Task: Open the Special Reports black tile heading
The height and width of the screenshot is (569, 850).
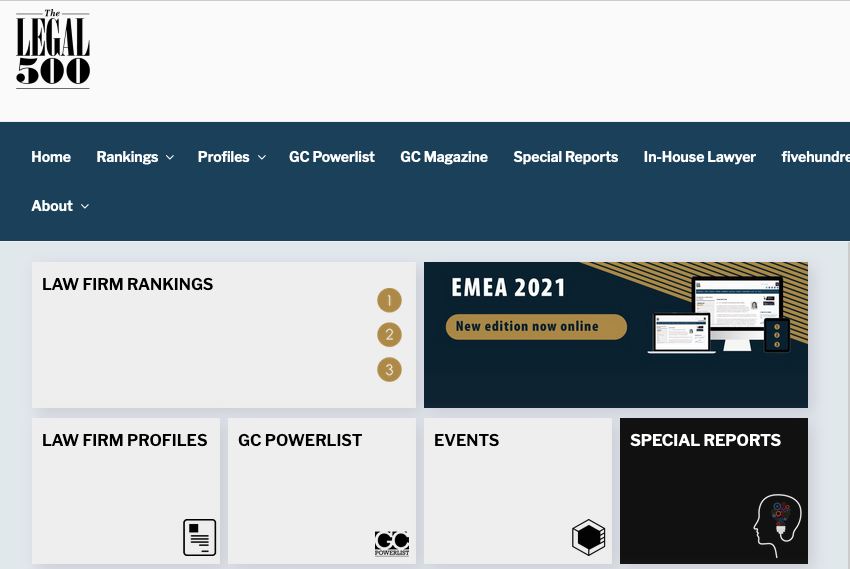Action: pos(705,440)
